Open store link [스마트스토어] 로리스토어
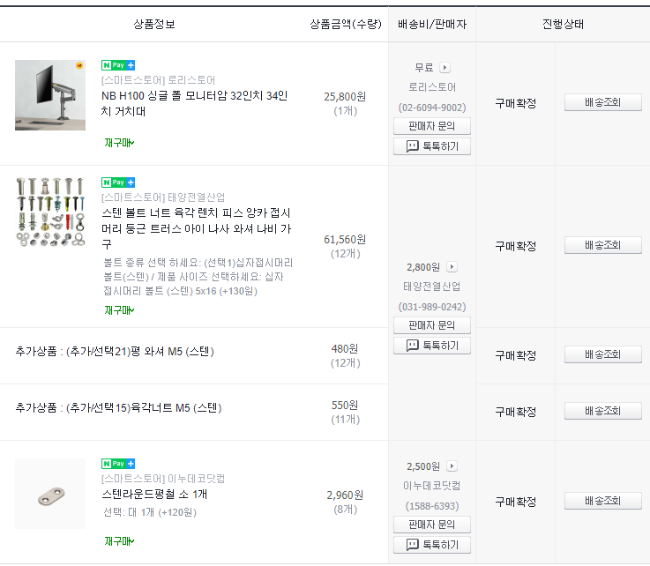Image resolution: width=650 pixels, height=566 pixels. pyautogui.click(x=158, y=80)
